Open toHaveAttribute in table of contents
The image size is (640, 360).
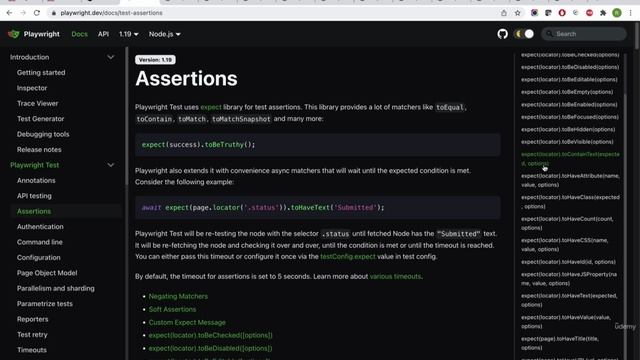coord(570,180)
